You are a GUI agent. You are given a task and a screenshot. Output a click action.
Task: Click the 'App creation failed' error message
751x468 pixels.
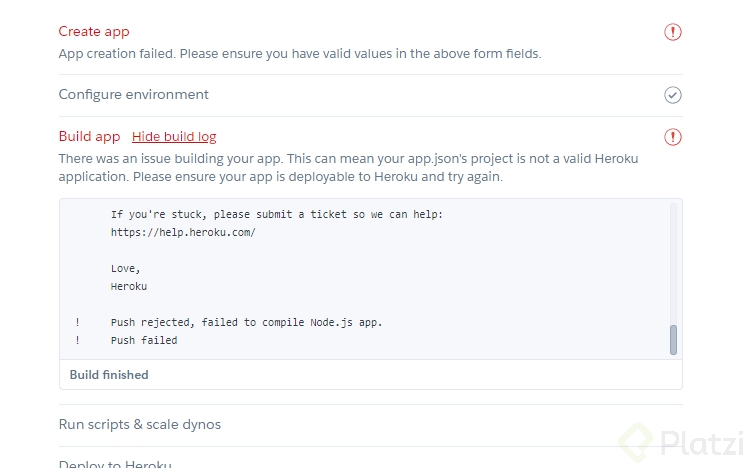pos(300,54)
